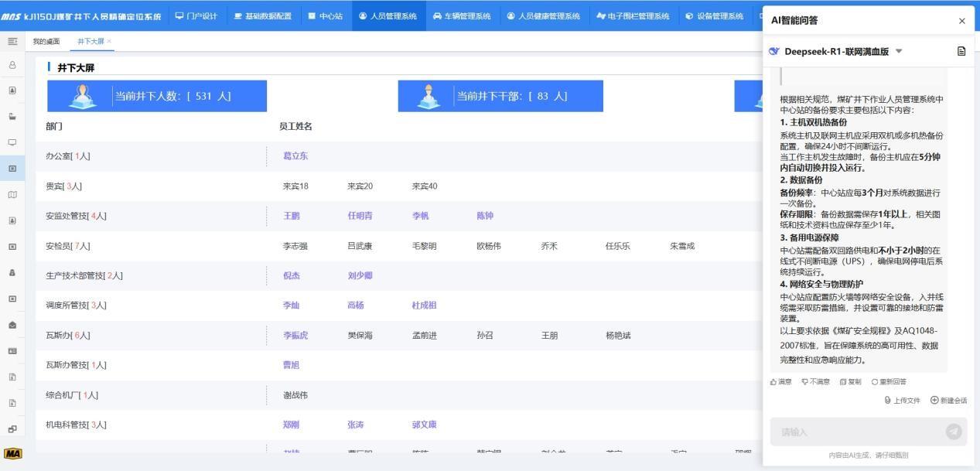This screenshot has height=471, width=980.
Task: Collapse the left sidebar with hamburger icon
Action: pos(12,41)
